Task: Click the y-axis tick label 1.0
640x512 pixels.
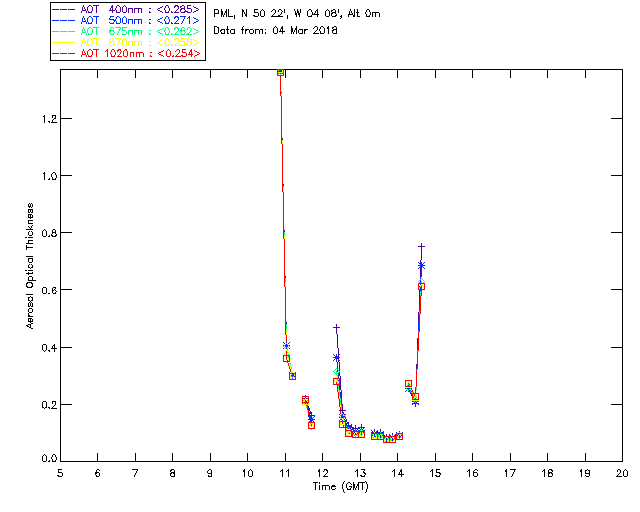Action: click(49, 176)
